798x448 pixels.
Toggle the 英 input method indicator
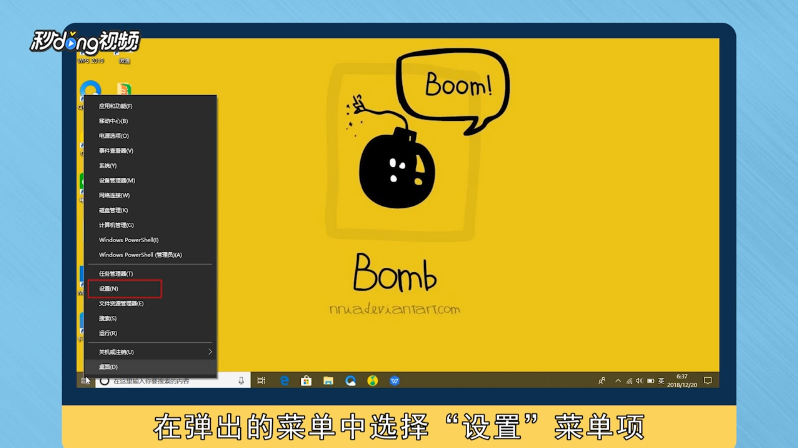pyautogui.click(x=661, y=381)
